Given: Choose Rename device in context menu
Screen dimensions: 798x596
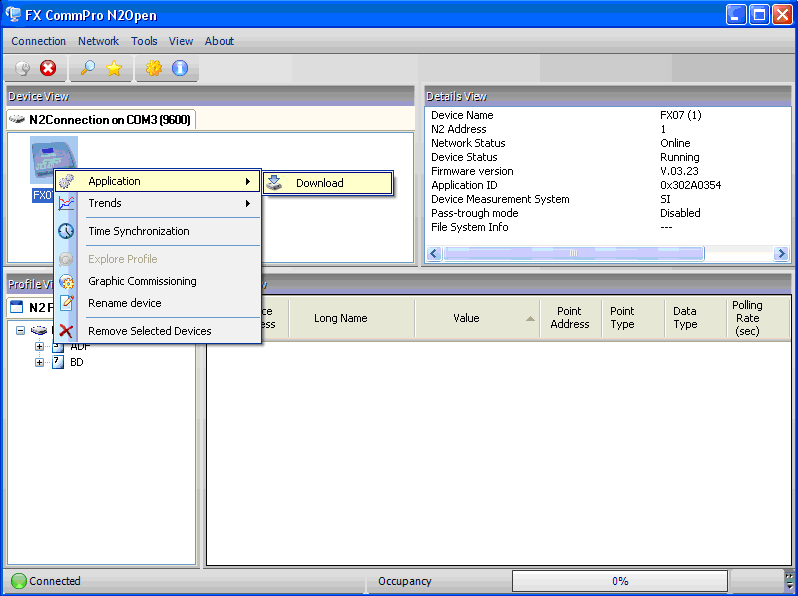Looking at the screenshot, I should pyautogui.click(x=158, y=303).
